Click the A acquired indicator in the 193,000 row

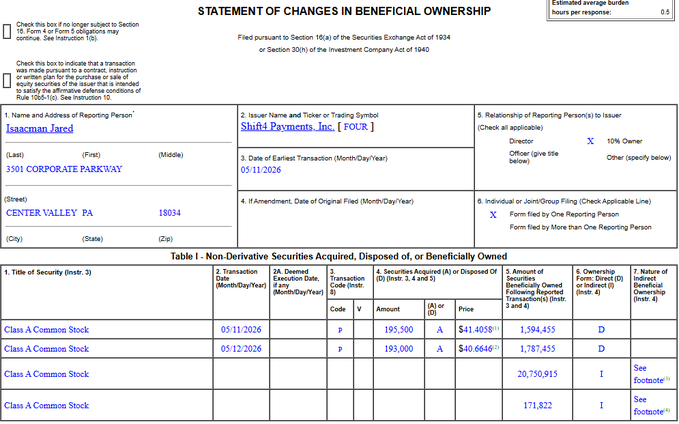[440, 349]
